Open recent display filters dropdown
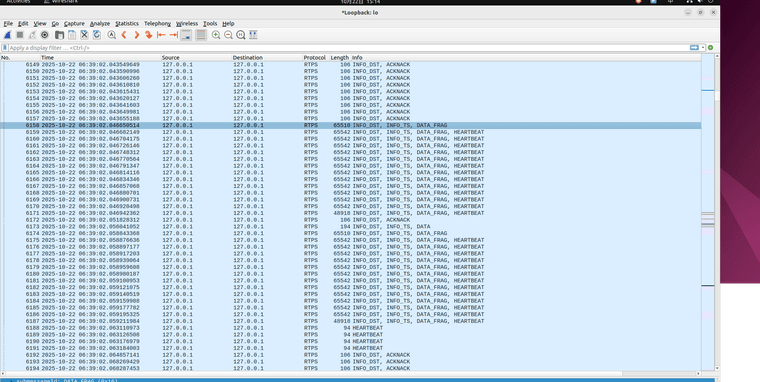760x382 pixels. click(x=703, y=48)
